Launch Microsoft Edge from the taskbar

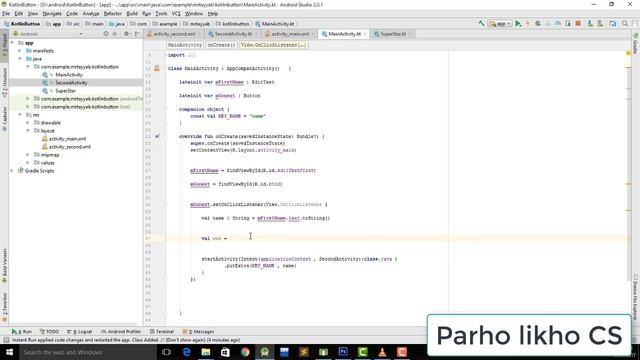coord(187,352)
